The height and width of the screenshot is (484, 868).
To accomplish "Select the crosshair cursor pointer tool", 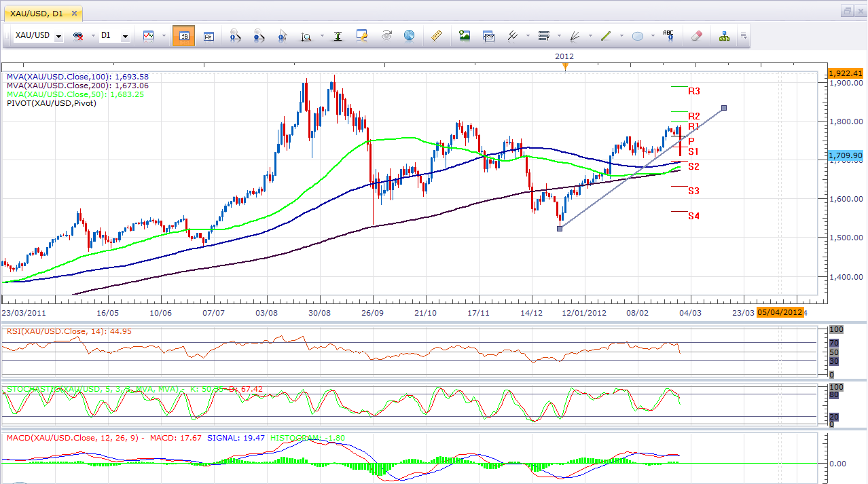I will coord(283,36).
